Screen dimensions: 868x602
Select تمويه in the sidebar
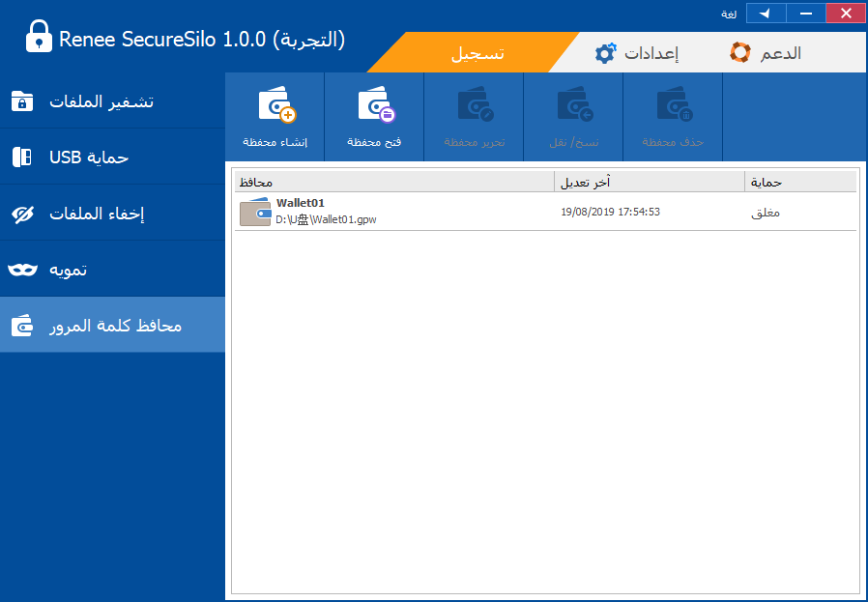pos(112,270)
